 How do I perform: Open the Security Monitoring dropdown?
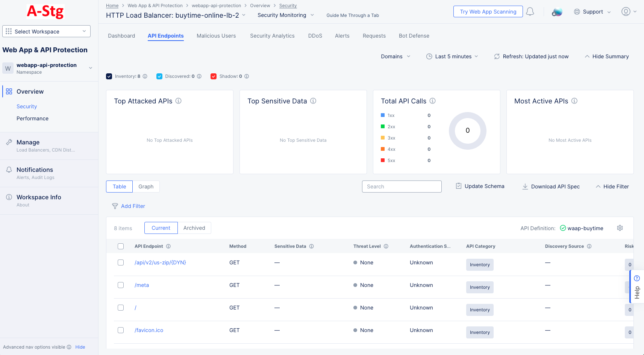pos(285,15)
